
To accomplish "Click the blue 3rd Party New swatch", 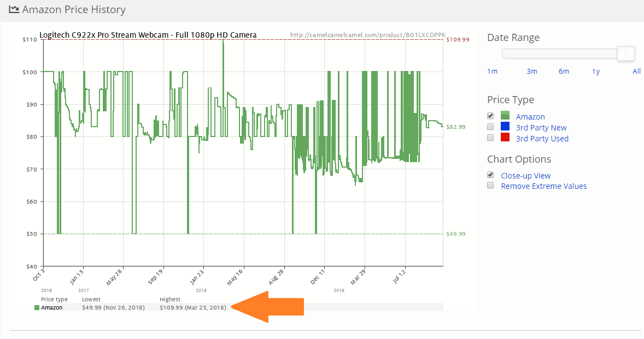I will pos(505,126).
